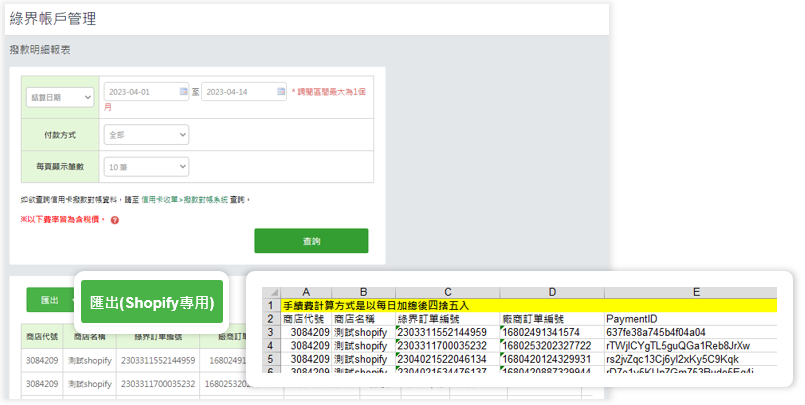Open the 付款方式 dropdown showing 全部

[x=145, y=134]
